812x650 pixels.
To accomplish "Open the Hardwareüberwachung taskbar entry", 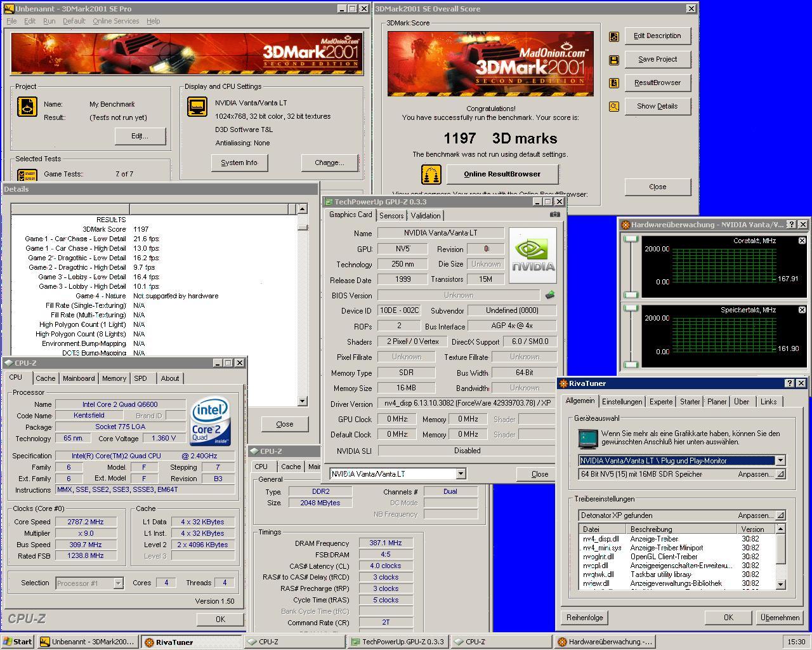I will click(x=604, y=642).
